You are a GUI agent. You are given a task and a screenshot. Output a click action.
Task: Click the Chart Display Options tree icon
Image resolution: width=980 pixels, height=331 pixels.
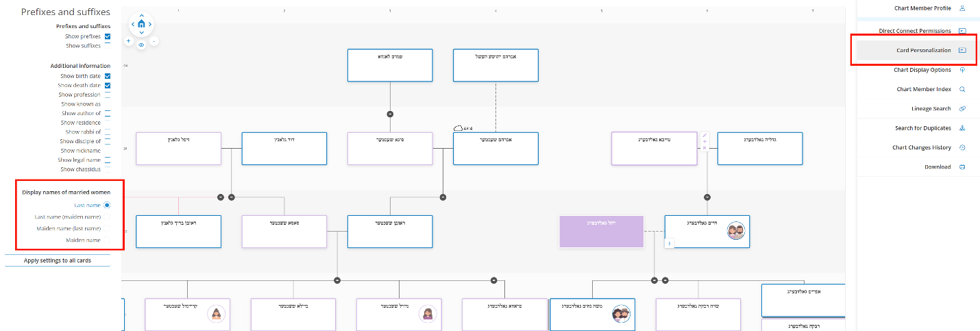point(962,70)
